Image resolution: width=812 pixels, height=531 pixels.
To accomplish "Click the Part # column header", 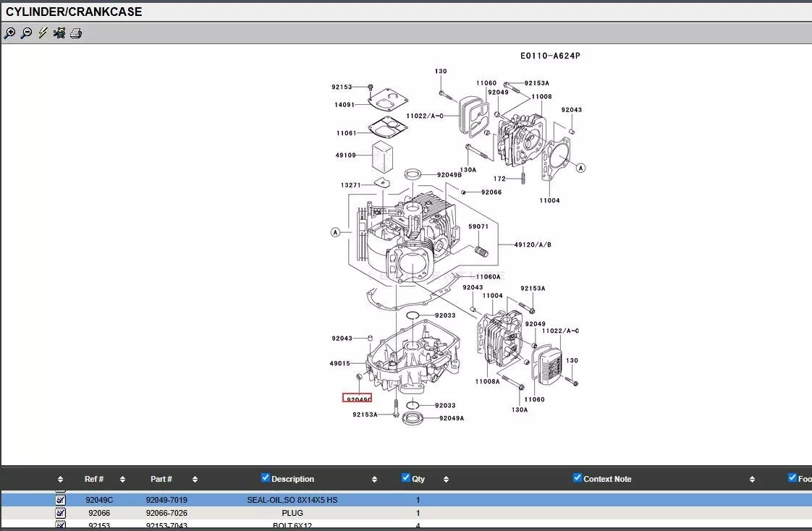I will 161,479.
